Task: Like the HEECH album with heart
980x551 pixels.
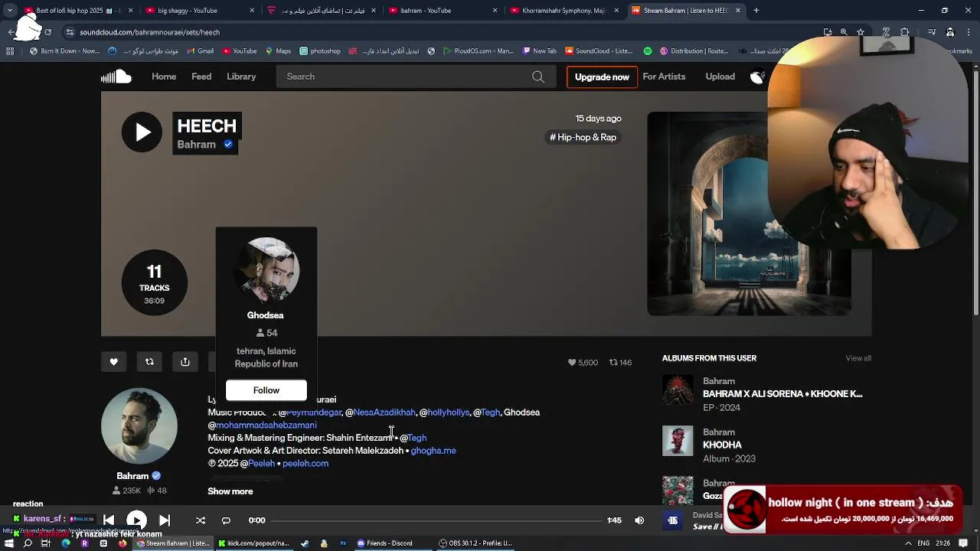Action: [x=113, y=362]
